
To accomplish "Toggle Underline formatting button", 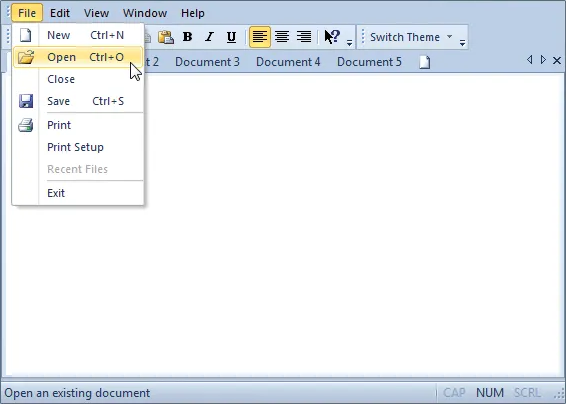I will tap(231, 37).
